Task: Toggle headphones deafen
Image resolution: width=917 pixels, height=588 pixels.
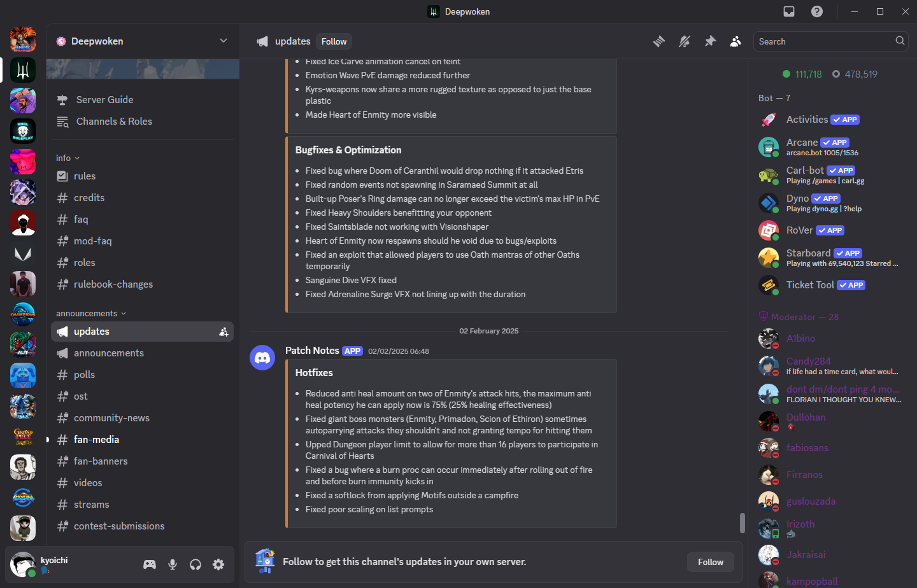Action: point(195,564)
